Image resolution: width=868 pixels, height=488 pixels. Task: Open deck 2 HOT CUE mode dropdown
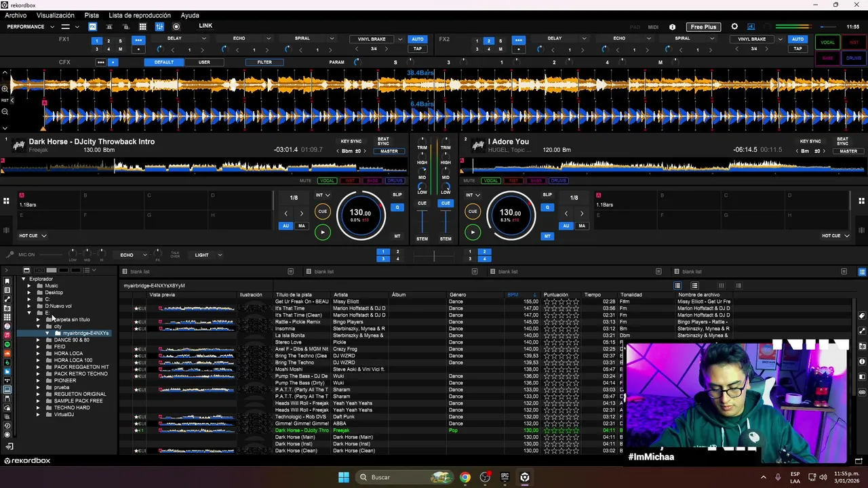click(x=835, y=236)
